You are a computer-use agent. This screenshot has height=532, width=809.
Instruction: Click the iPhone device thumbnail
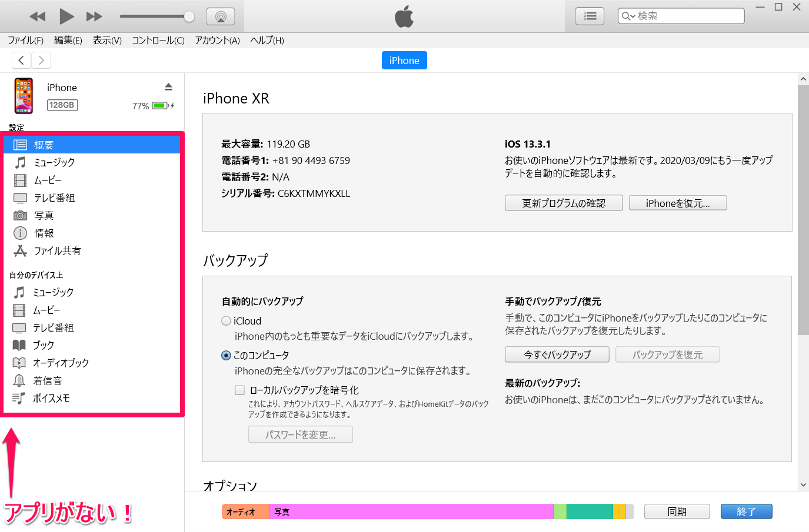tap(24, 96)
